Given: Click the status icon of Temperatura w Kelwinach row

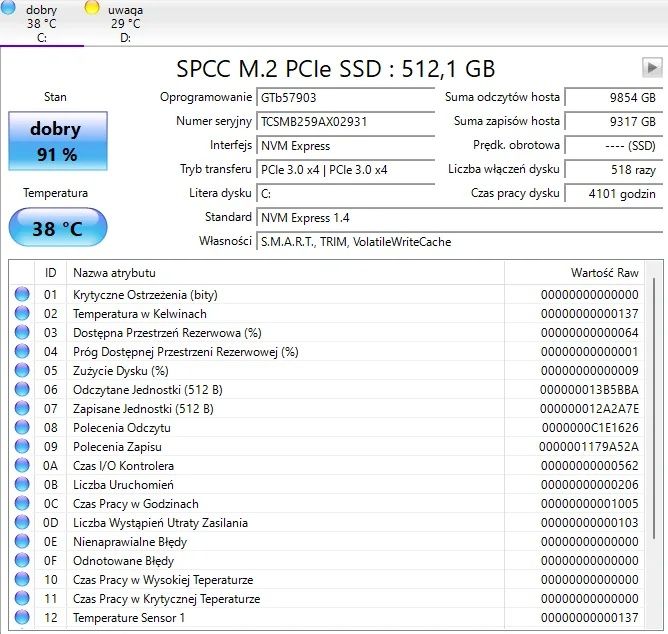Looking at the screenshot, I should tap(22, 314).
